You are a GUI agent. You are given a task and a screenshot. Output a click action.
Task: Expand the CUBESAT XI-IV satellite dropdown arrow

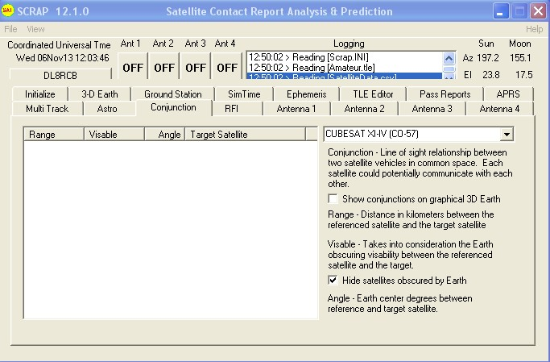(507, 134)
